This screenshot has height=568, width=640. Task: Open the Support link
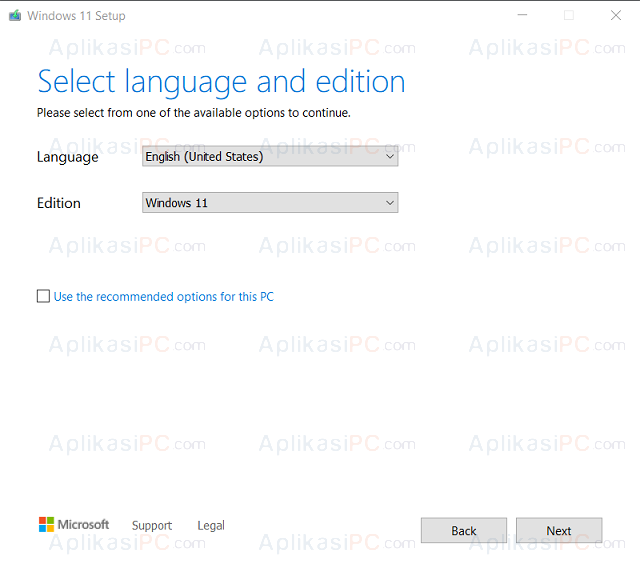pos(152,526)
